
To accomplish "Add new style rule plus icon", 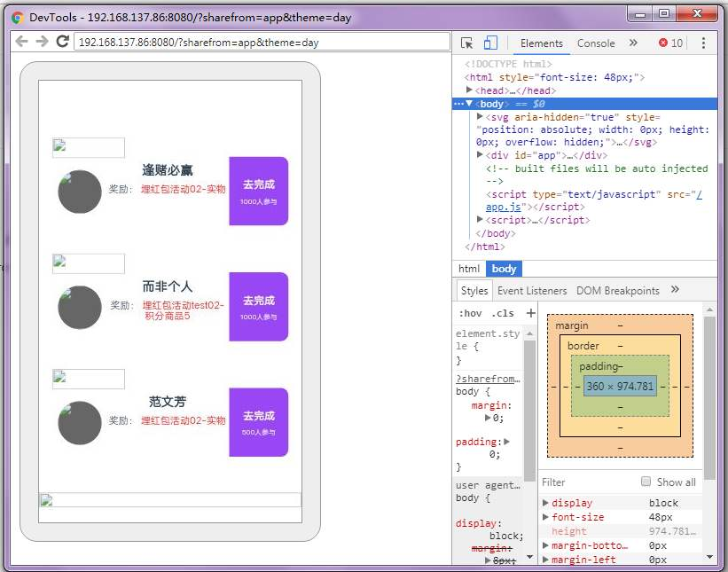I will click(530, 313).
